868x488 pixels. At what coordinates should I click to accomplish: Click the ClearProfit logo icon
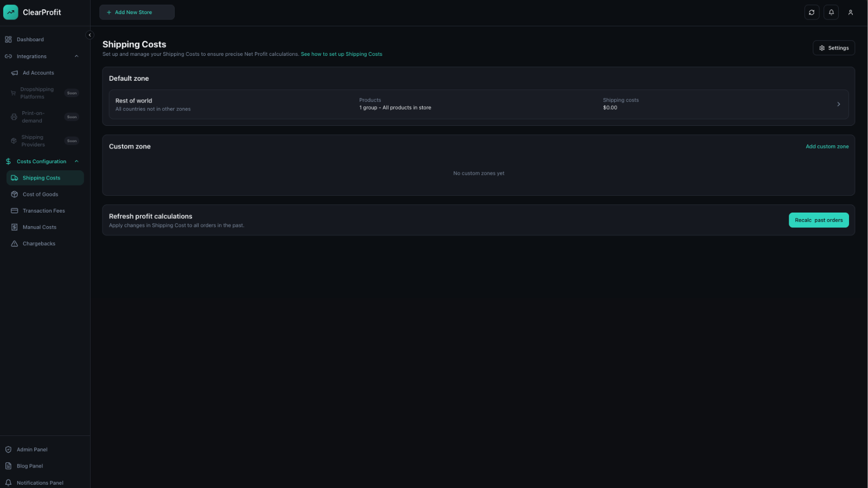tap(10, 12)
